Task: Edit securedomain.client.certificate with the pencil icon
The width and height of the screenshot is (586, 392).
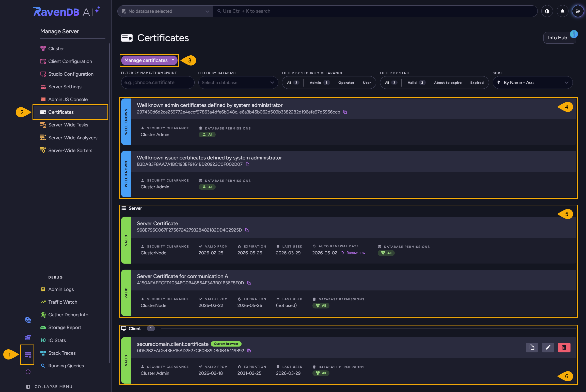Action: [x=548, y=347]
